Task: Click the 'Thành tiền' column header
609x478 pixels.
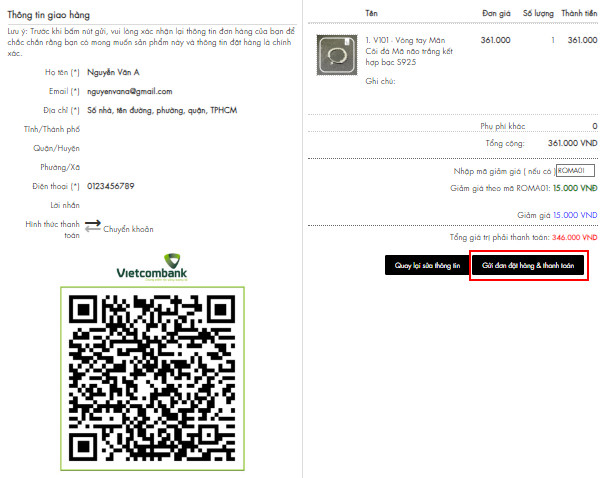Action: (578, 13)
